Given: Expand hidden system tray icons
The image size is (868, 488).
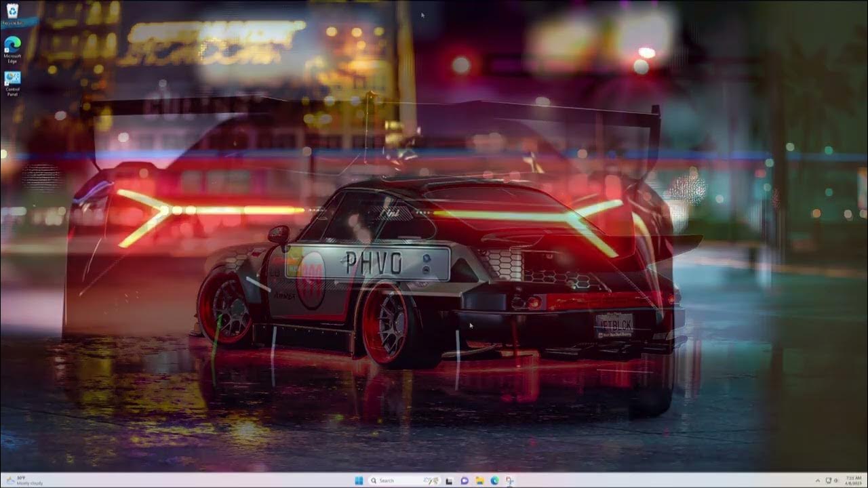Looking at the screenshot, I should (x=818, y=481).
